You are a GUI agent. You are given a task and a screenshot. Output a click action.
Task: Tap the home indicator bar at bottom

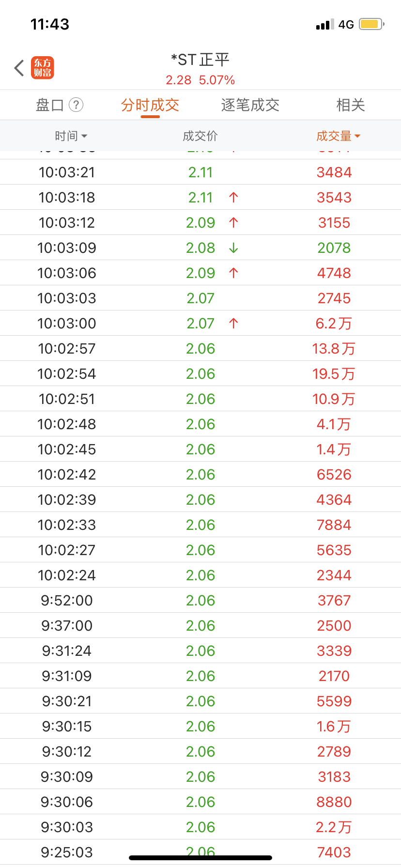(200, 858)
